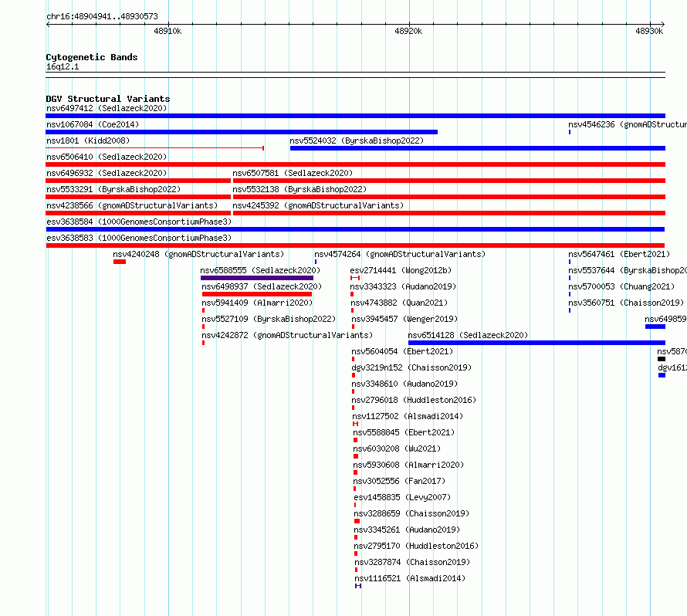Click the nsv1801 (Kidd2008) label
Viewport: 687px width, 616px height.
point(88,140)
